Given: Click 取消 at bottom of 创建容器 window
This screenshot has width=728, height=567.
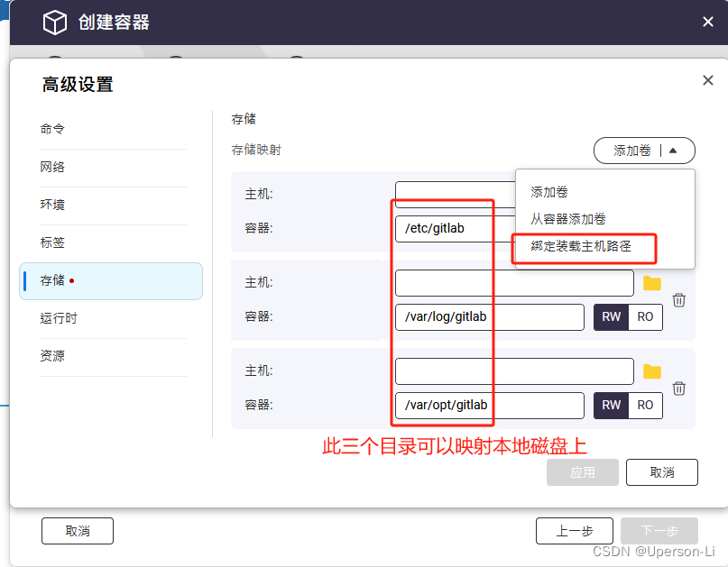Looking at the screenshot, I should (78, 531).
